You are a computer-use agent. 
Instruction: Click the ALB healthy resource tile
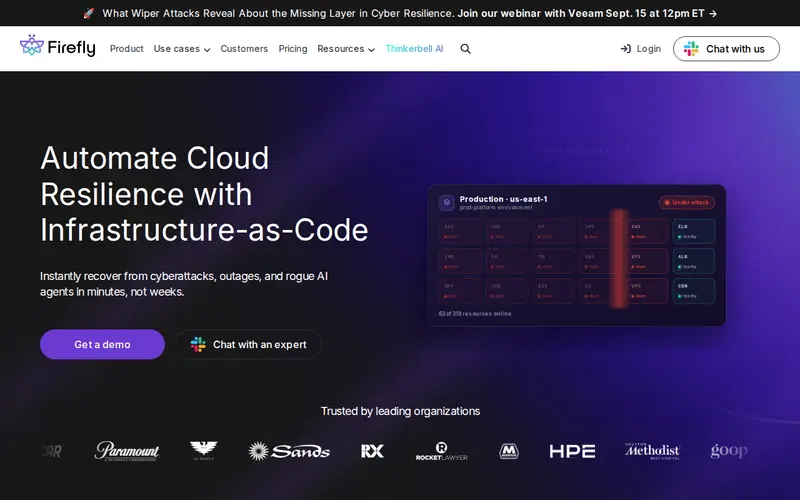click(693, 261)
